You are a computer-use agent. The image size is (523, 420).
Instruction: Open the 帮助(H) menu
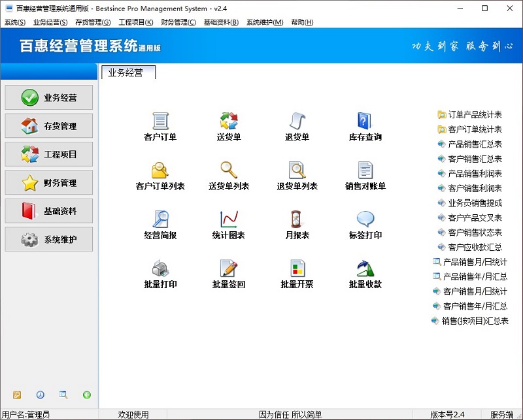coord(302,22)
